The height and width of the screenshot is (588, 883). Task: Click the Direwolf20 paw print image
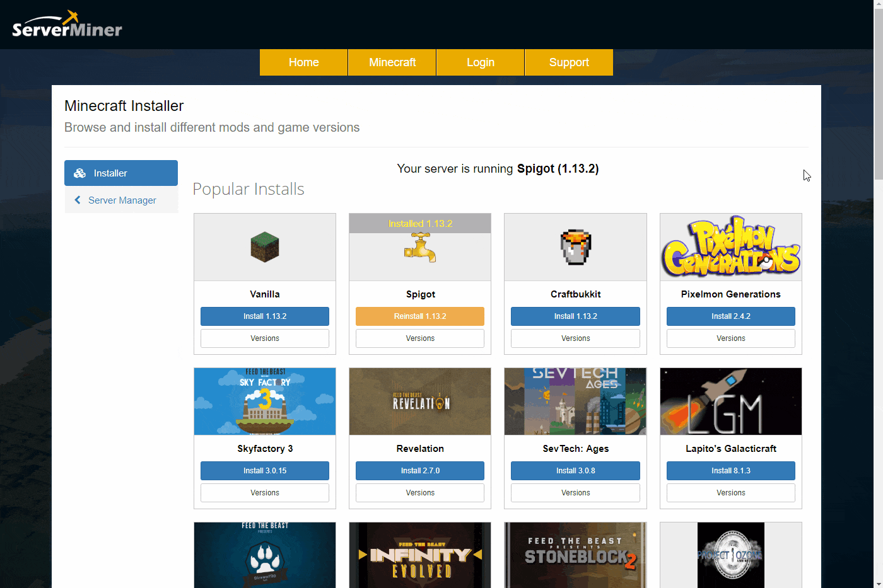pos(265,555)
